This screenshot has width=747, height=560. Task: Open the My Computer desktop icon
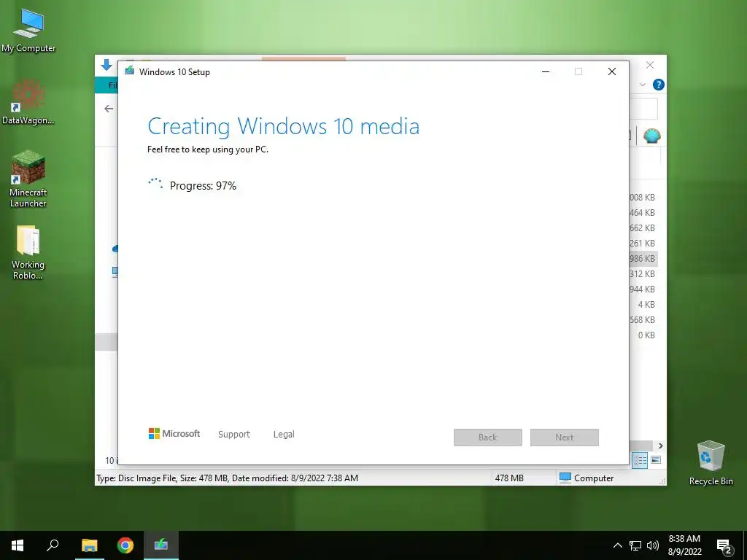[x=28, y=30]
